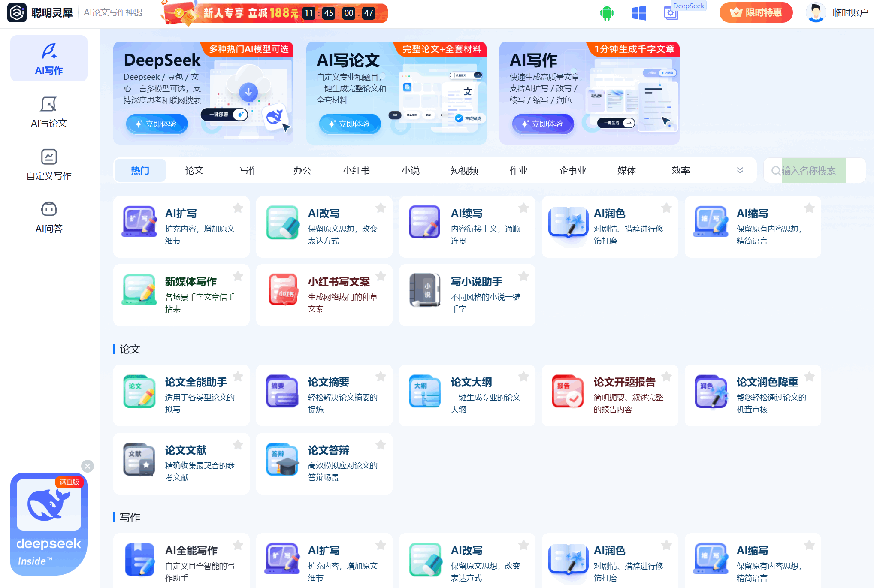
Task: Switch to the 热门 tab
Action: (x=140, y=170)
